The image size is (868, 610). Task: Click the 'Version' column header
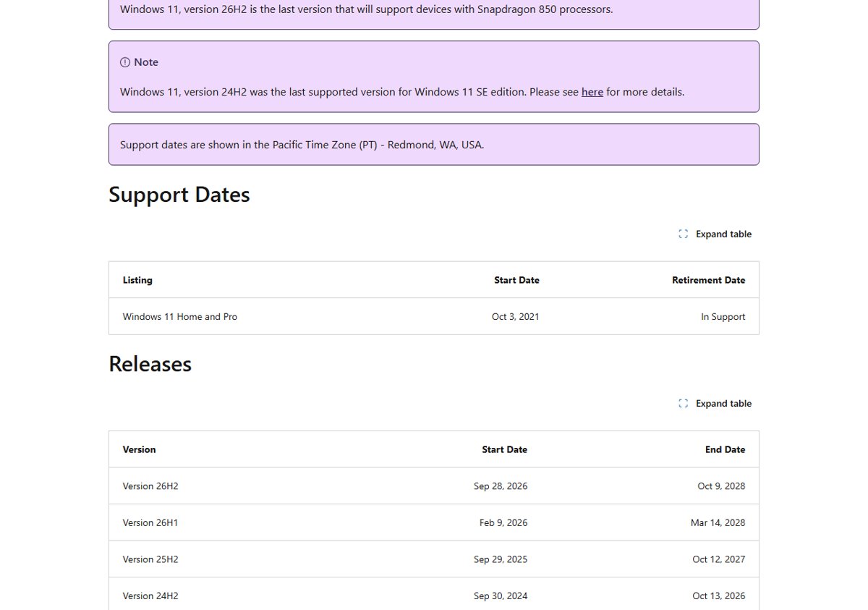pyautogui.click(x=139, y=449)
